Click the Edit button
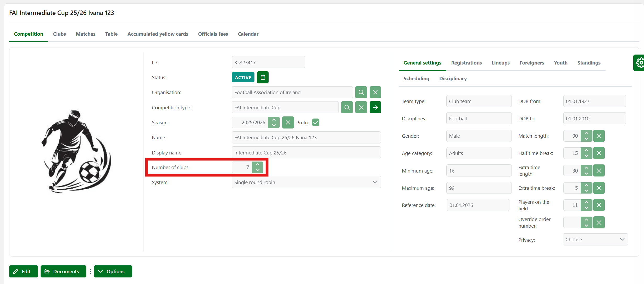The image size is (644, 284). tap(23, 271)
